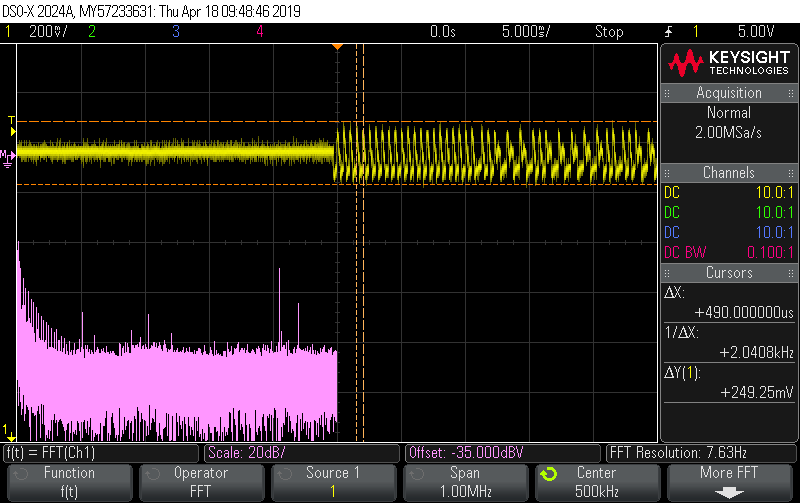Viewport: 800px width, 503px height.
Task: Click the blue DC 10.0:1 channel 3 row
Action: (729, 233)
